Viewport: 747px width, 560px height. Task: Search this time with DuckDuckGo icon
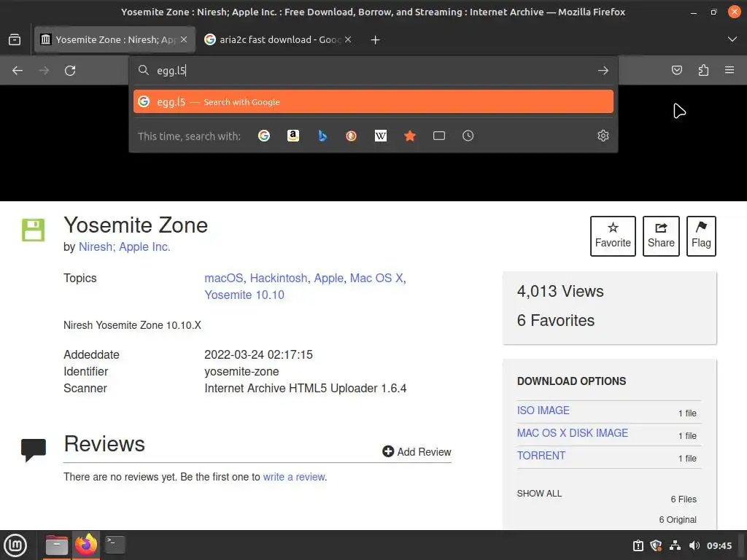352,136
